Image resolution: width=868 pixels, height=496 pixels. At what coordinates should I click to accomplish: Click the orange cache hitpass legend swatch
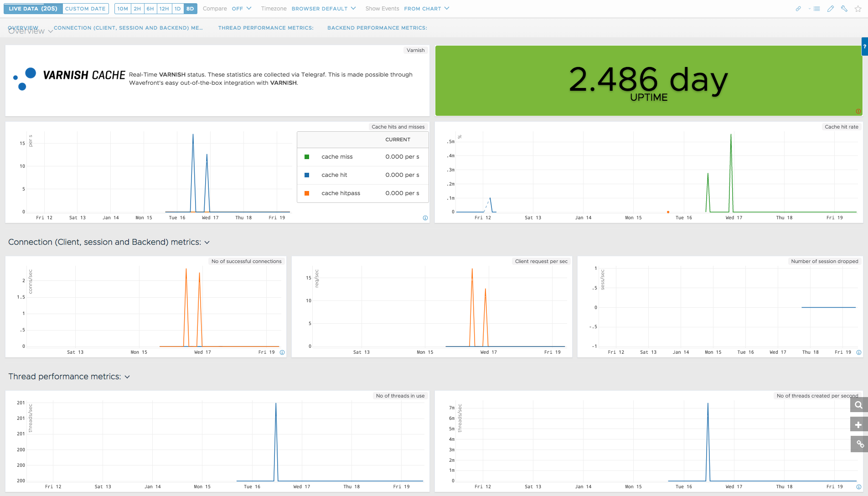point(307,193)
